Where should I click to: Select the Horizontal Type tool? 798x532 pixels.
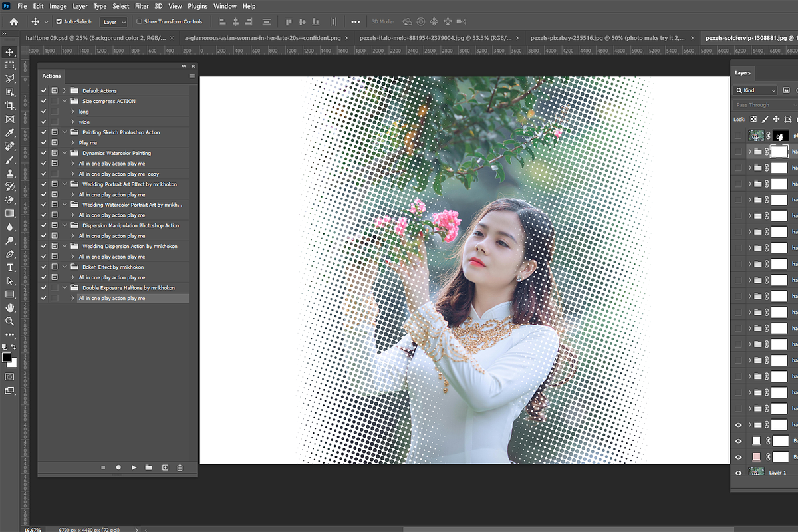click(x=10, y=267)
